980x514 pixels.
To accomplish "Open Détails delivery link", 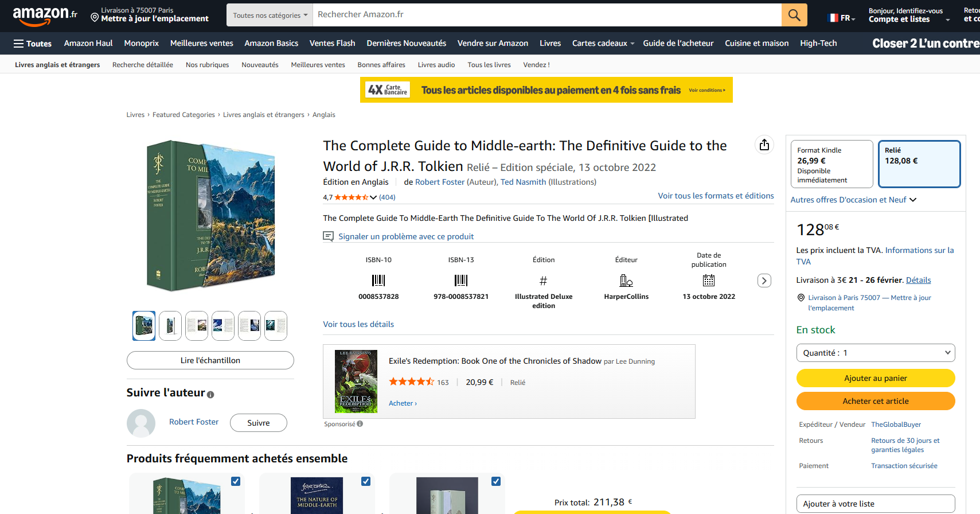I will click(x=919, y=280).
